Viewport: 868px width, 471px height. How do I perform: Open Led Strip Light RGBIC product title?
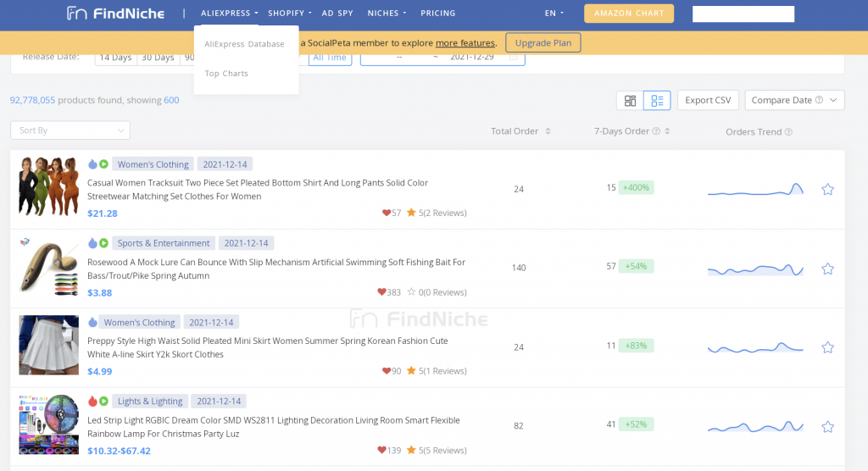(x=274, y=427)
